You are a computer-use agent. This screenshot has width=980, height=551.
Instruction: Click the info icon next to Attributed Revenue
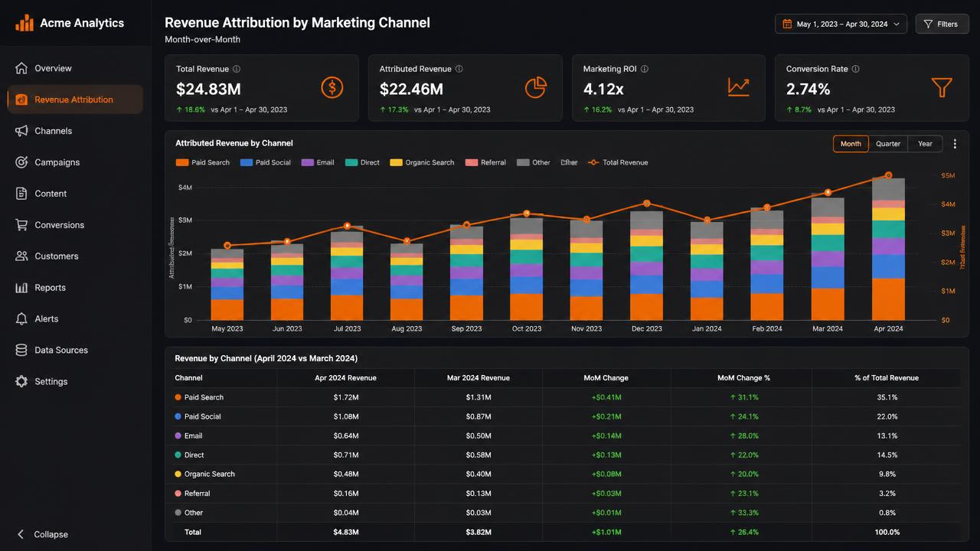point(459,69)
